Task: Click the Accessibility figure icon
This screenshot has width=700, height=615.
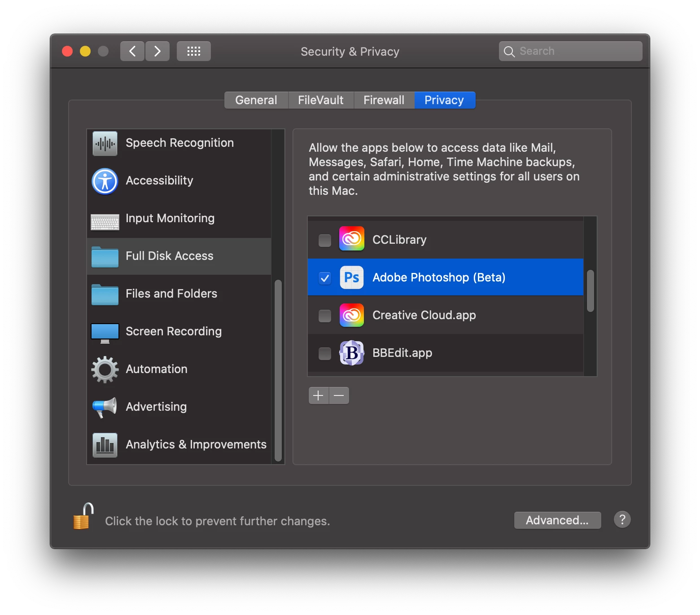Action: point(105,181)
